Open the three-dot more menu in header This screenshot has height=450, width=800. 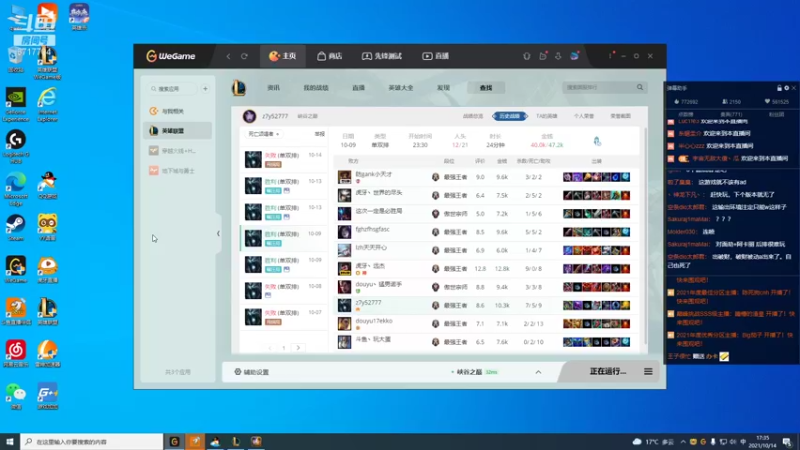(x=610, y=56)
